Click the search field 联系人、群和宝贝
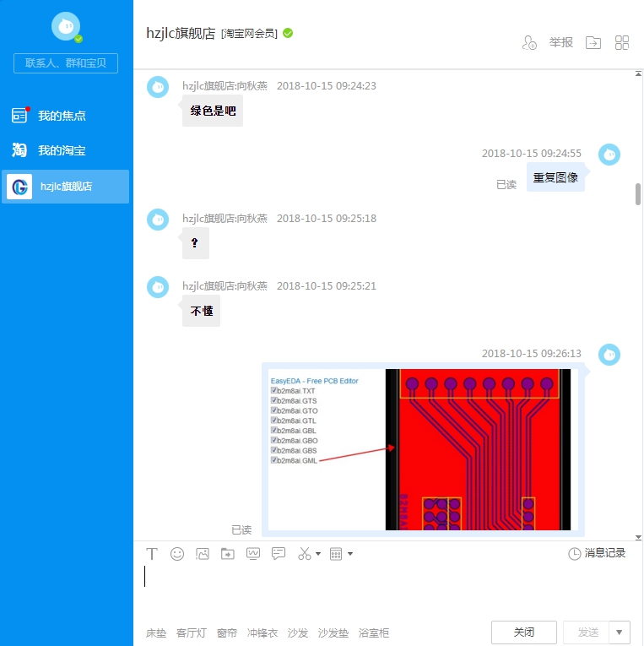 (66, 63)
